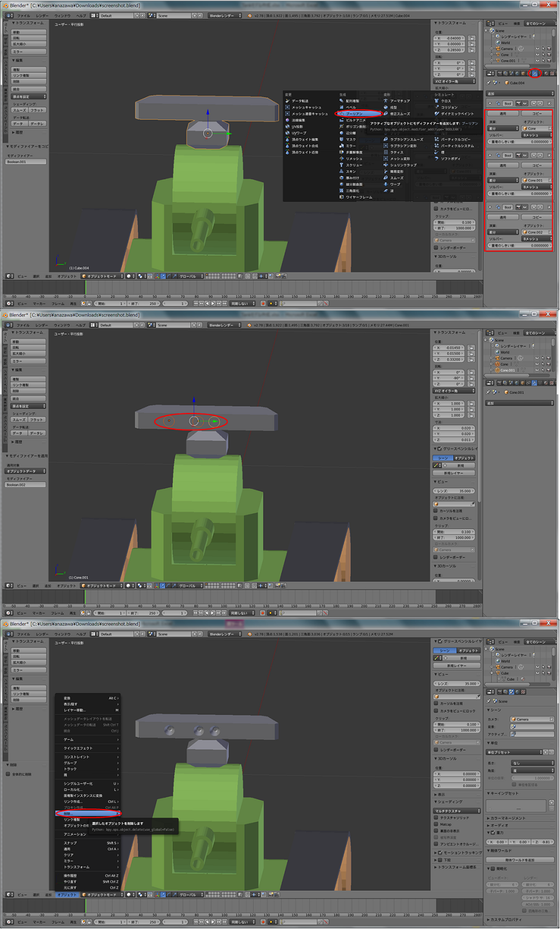The width and height of the screenshot is (560, 929).
Task: Toggle the 重力 gravity checkbox
Action: [493, 833]
